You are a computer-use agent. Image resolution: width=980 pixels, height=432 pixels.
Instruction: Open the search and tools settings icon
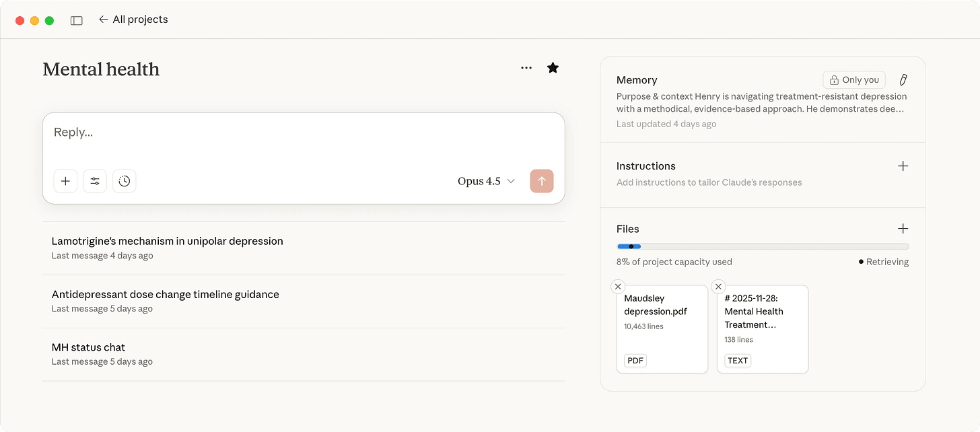pos(95,181)
